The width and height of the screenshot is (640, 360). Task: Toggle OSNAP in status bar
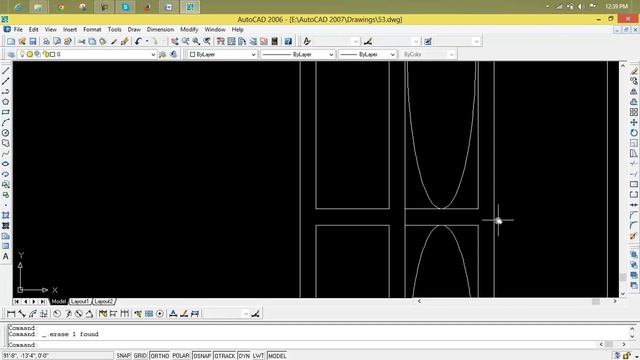coord(202,356)
